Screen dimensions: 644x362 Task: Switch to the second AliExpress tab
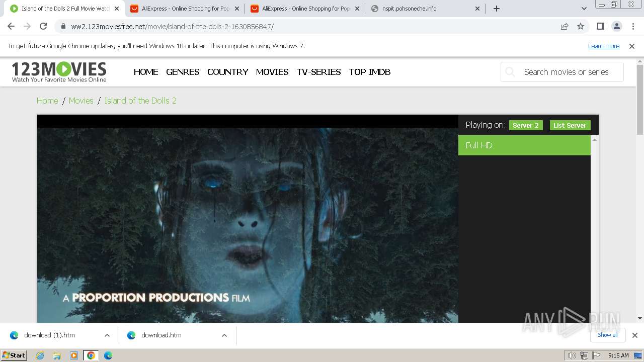305,9
